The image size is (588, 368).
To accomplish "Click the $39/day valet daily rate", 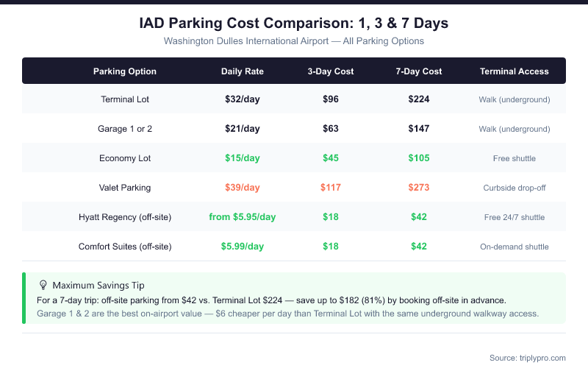I will [x=243, y=188].
